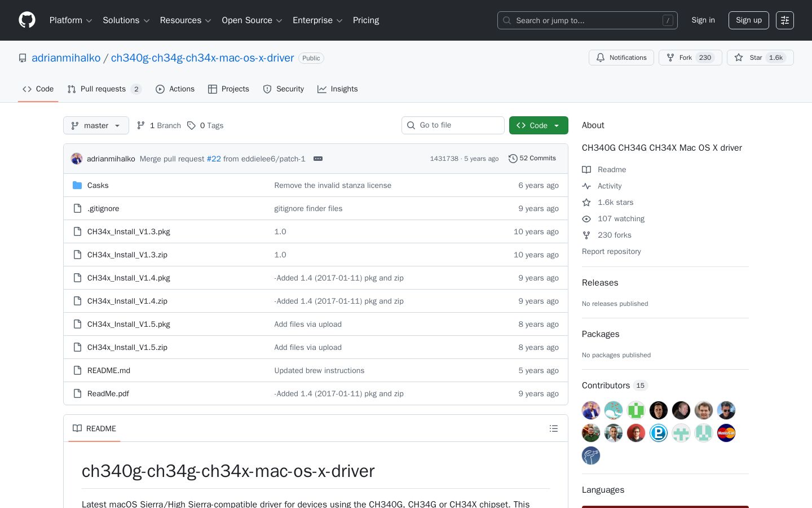Viewport: 812px width, 508px height.
Task: Open the Contributors section link
Action: (x=615, y=386)
